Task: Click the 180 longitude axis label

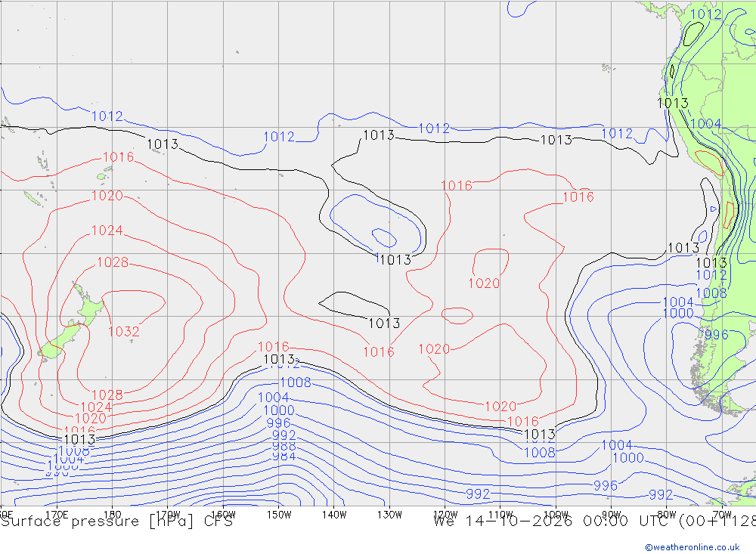Action: pos(112,515)
